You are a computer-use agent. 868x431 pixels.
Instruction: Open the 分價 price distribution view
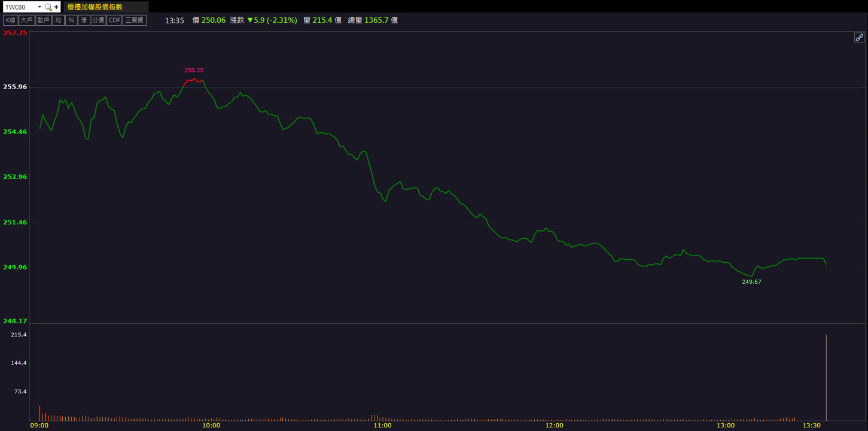tap(98, 20)
